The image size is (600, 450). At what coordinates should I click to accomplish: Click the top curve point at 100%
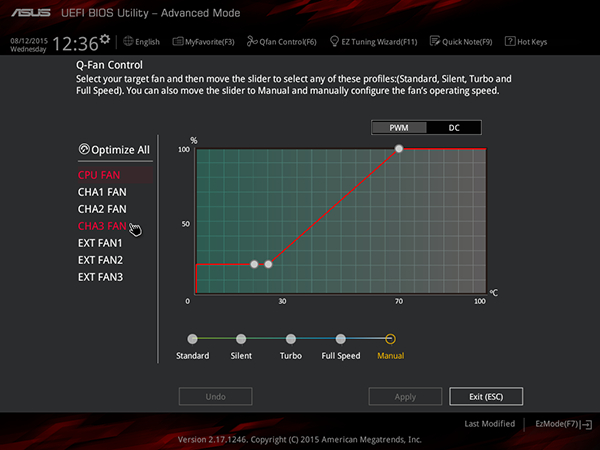399,148
